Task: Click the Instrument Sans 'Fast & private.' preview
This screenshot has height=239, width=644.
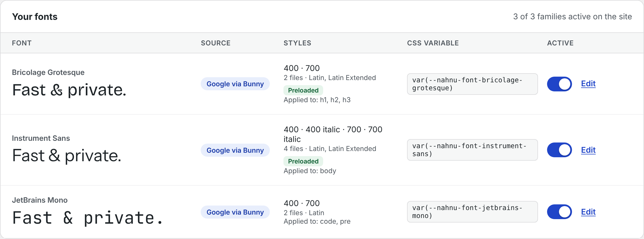Action: (x=67, y=156)
